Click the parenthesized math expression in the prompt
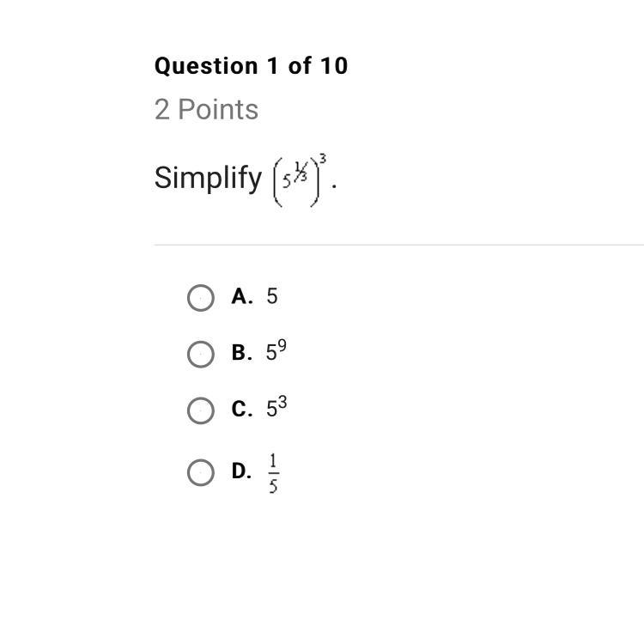Viewport: 644px width, 644px height. tap(300, 180)
